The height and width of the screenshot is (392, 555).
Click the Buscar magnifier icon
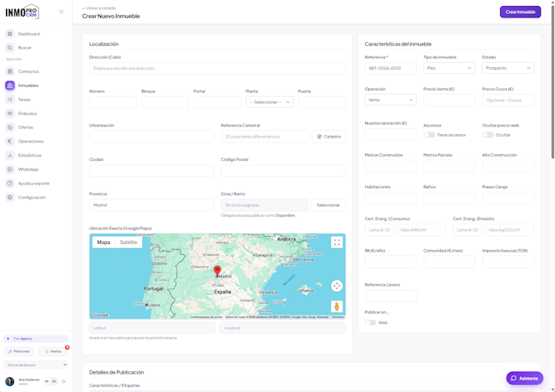[x=10, y=47]
